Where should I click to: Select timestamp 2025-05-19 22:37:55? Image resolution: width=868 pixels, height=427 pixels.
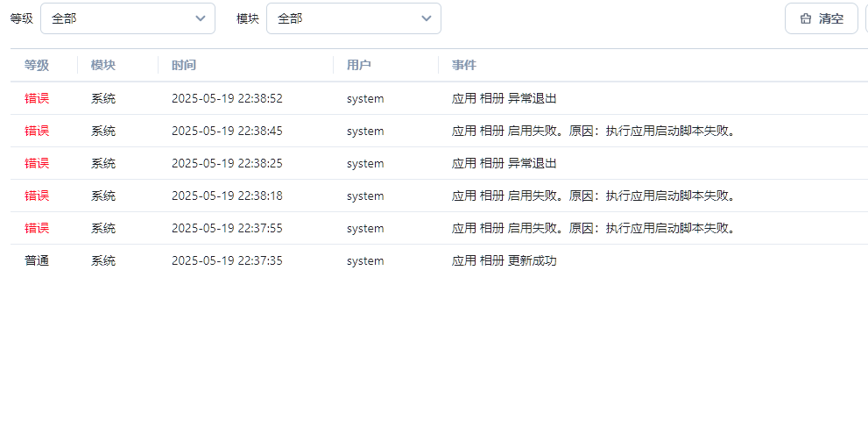click(x=227, y=228)
